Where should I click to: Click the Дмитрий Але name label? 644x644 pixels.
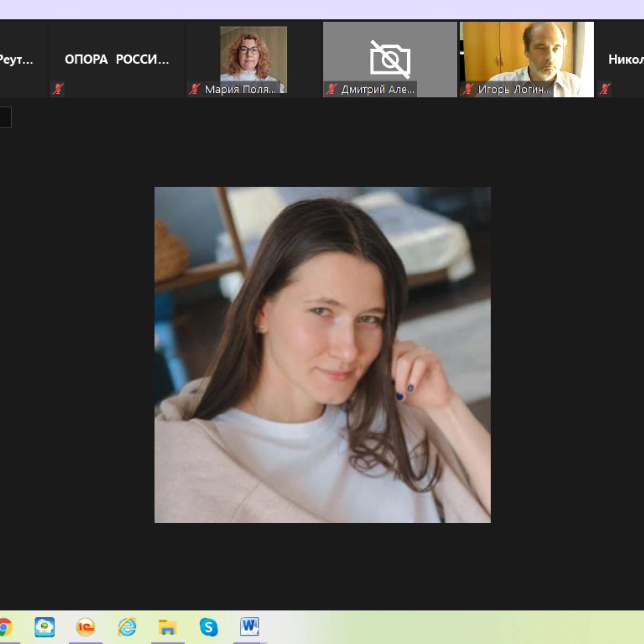(378, 90)
